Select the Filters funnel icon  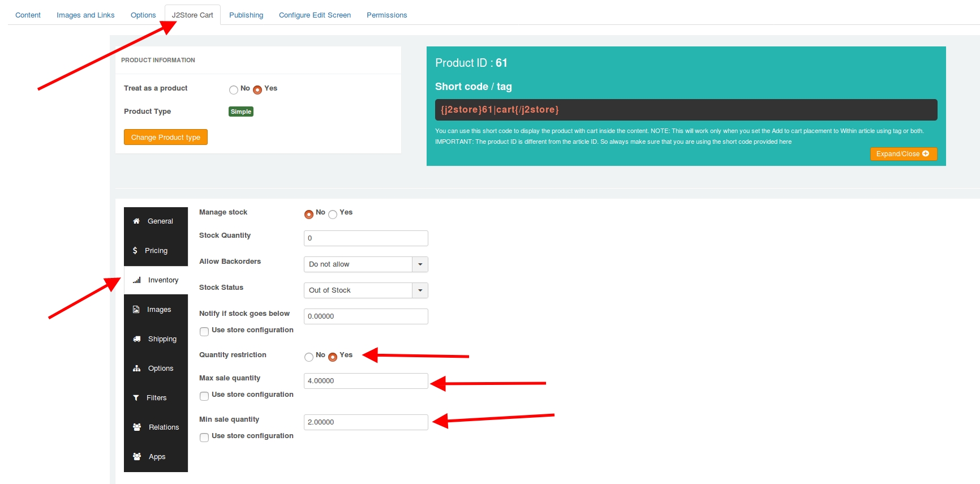click(136, 398)
